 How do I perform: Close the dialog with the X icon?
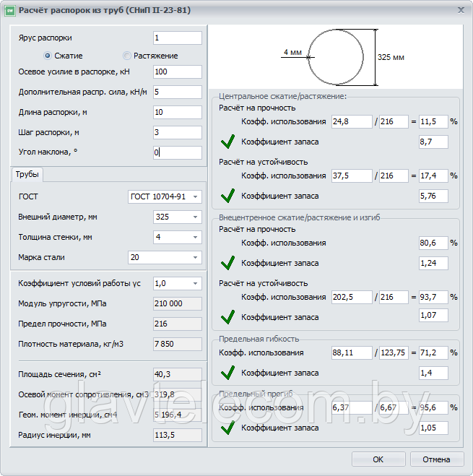tap(461, 10)
